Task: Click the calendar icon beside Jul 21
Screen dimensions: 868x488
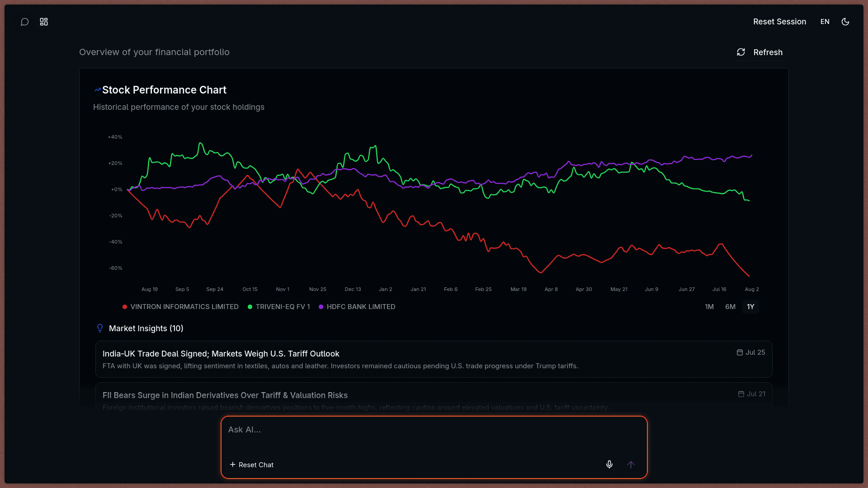Action: point(741,394)
